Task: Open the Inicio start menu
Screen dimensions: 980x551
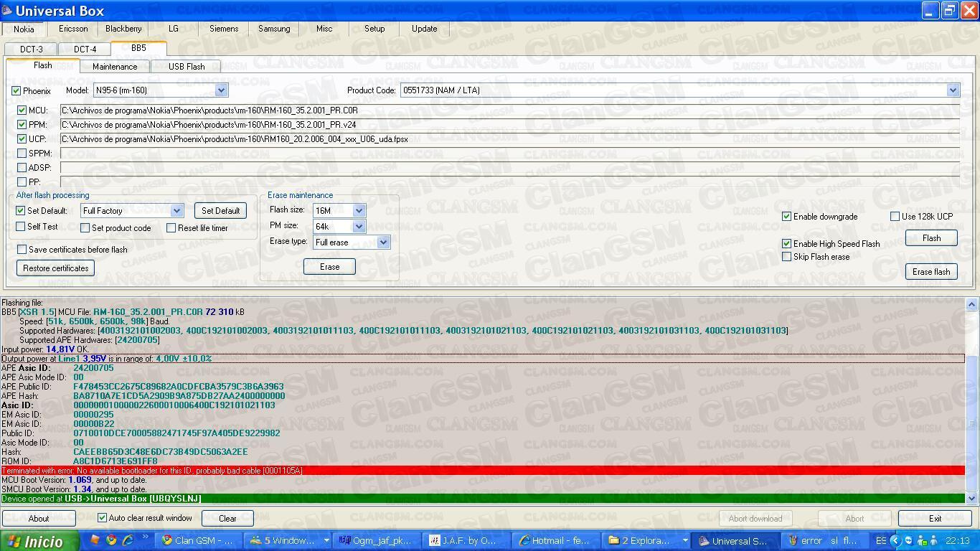Action: (x=41, y=541)
